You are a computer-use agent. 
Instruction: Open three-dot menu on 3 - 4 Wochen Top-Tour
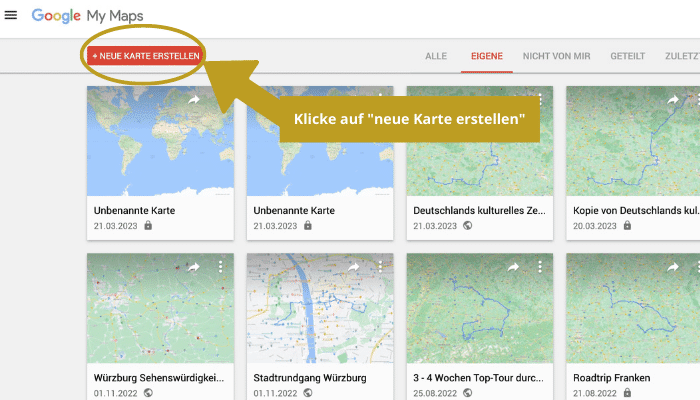click(540, 267)
